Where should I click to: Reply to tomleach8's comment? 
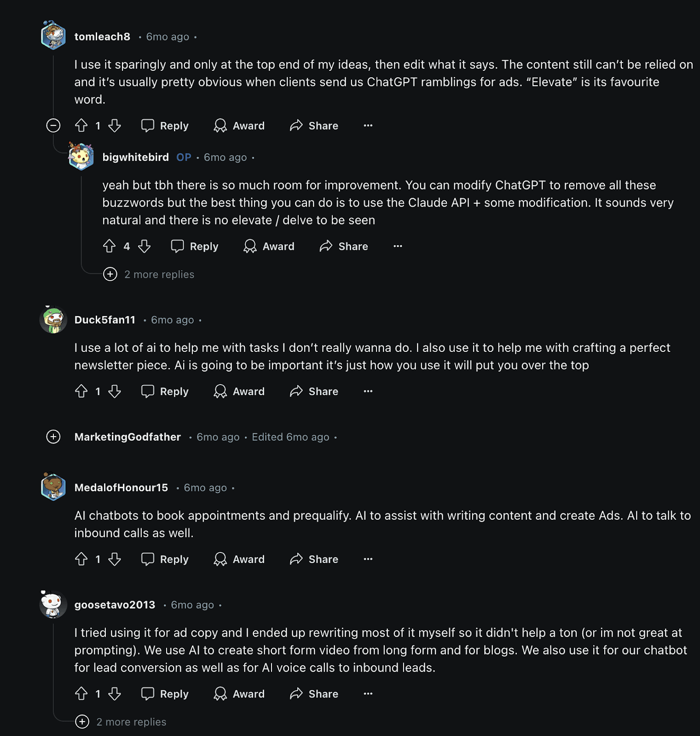pos(165,126)
